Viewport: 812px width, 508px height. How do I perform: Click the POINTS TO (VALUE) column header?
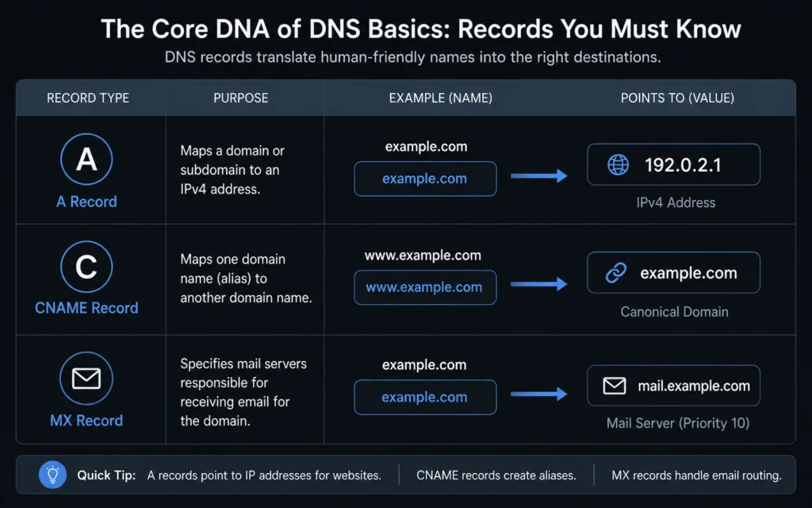coord(677,98)
